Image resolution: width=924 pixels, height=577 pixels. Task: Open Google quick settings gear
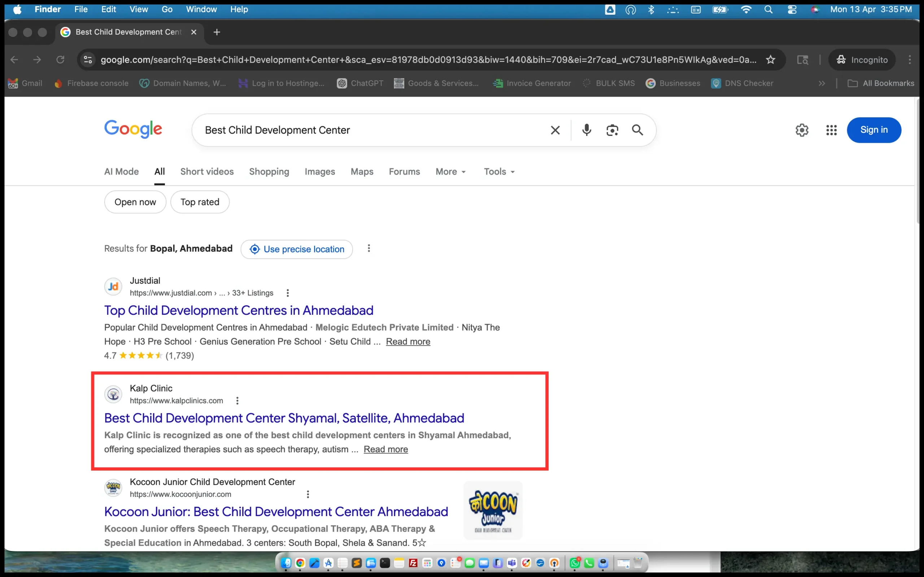pos(802,130)
